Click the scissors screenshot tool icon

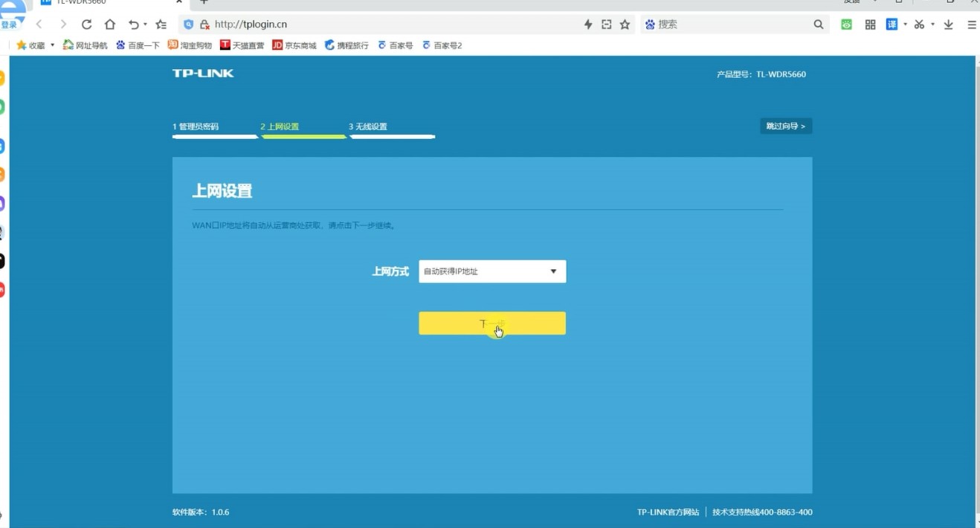[919, 25]
